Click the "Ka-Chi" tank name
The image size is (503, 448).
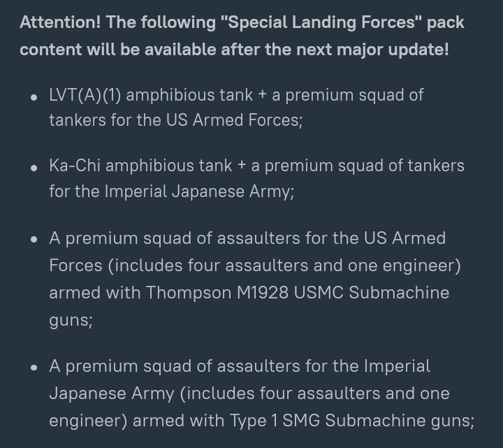75,166
